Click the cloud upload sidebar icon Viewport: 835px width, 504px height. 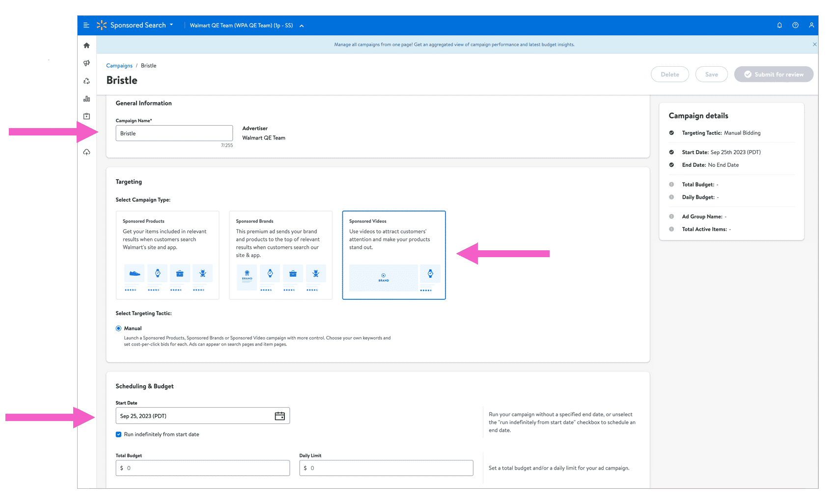(x=87, y=152)
